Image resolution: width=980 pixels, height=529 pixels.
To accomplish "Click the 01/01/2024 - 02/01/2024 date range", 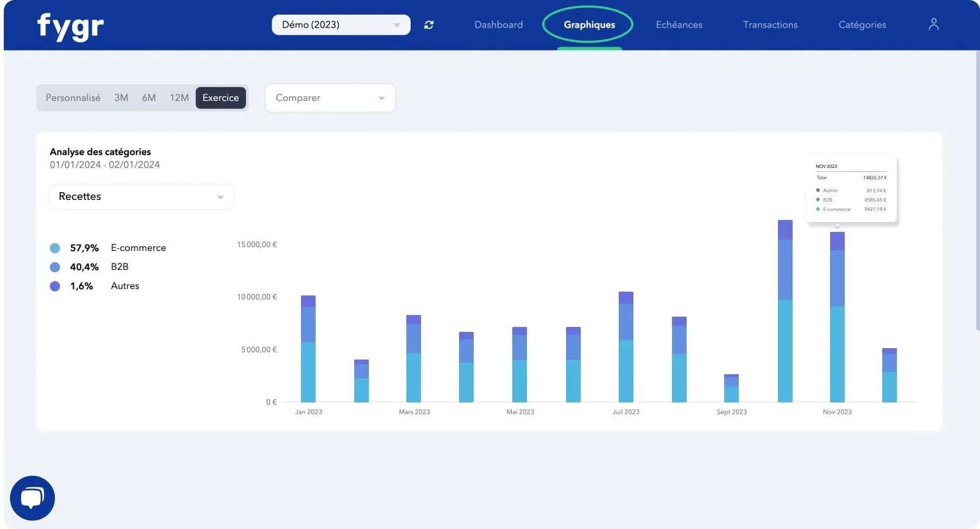I will pyautogui.click(x=105, y=165).
